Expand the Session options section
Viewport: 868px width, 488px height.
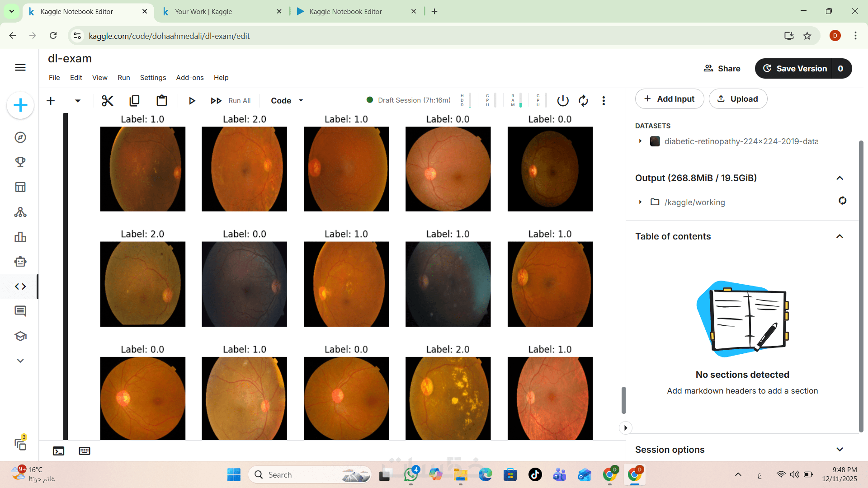(840, 449)
